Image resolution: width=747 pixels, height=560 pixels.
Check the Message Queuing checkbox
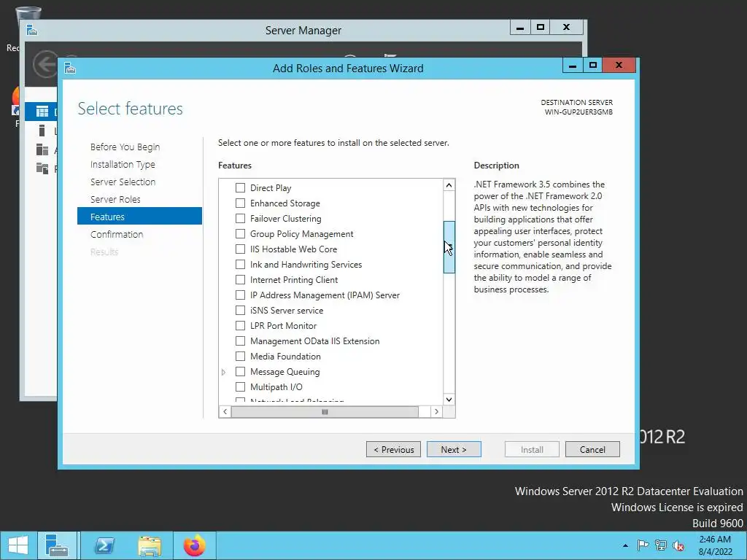click(x=240, y=371)
